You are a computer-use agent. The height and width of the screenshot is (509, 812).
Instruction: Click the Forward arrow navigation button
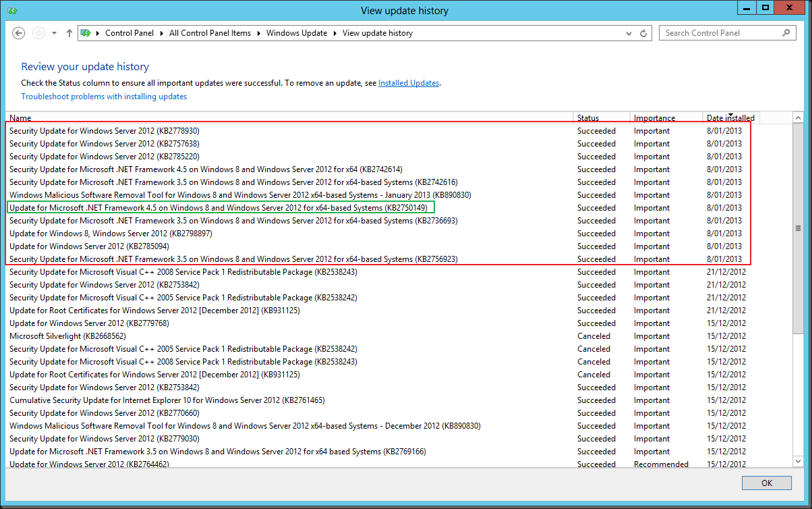[x=38, y=33]
